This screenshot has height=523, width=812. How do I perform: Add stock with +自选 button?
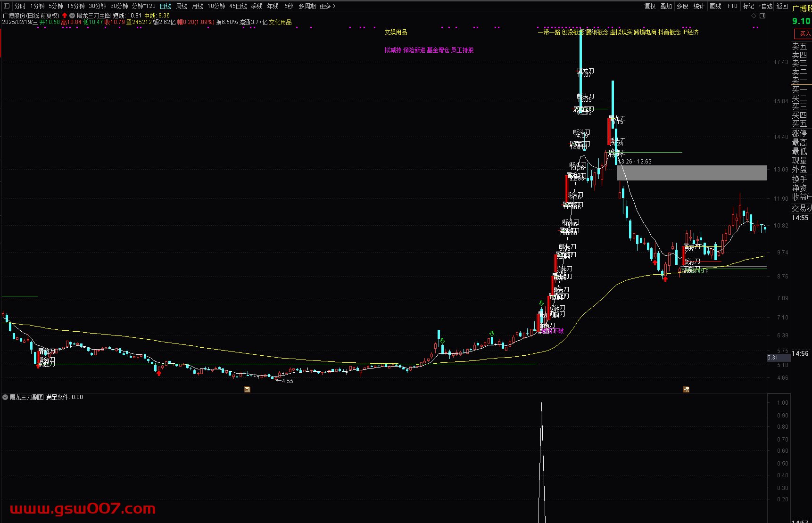click(x=765, y=6)
